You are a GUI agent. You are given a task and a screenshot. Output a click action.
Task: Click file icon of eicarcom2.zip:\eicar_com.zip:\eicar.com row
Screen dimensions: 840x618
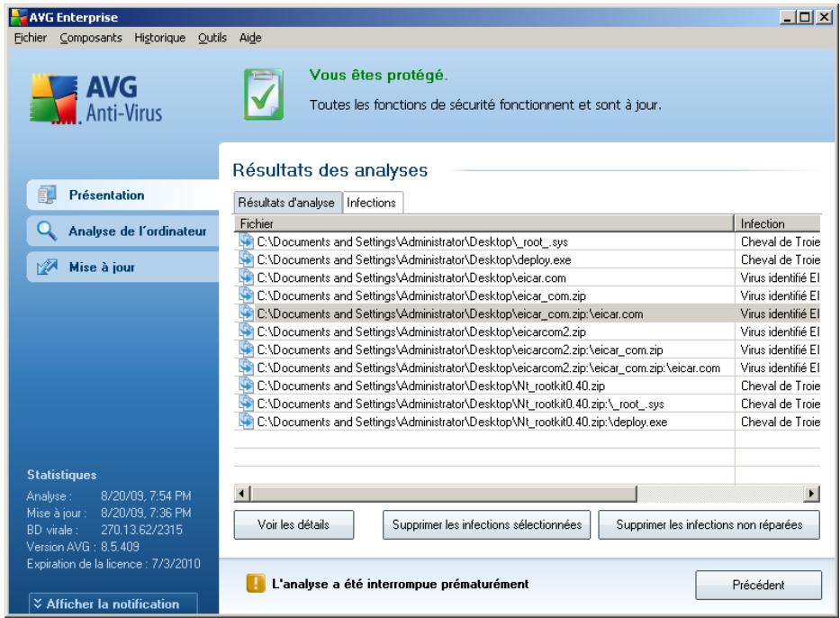point(246,368)
